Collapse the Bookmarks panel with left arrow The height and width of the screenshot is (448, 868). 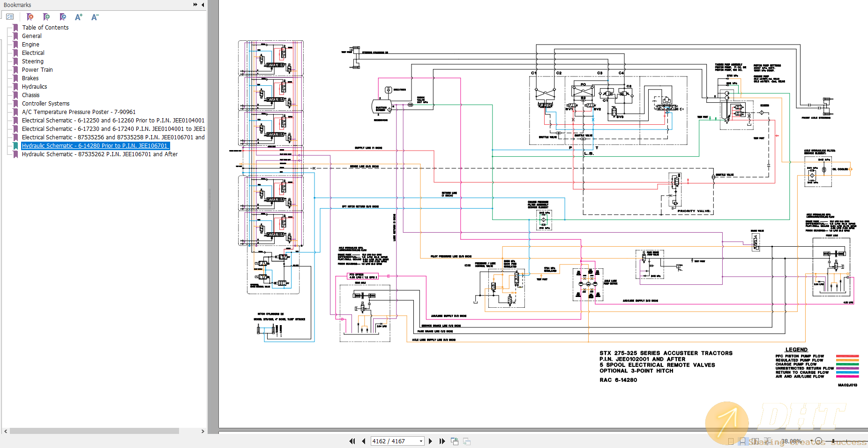tap(202, 5)
